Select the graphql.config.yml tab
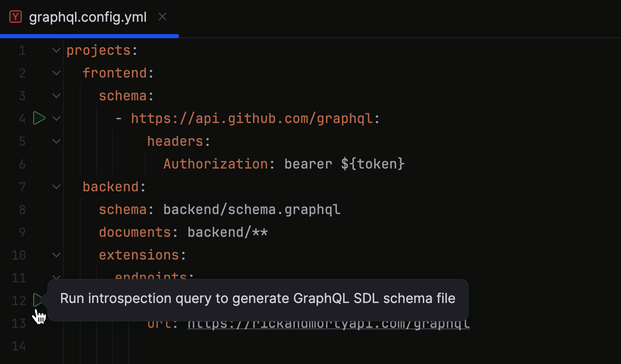The width and height of the screenshot is (621, 364). [88, 16]
